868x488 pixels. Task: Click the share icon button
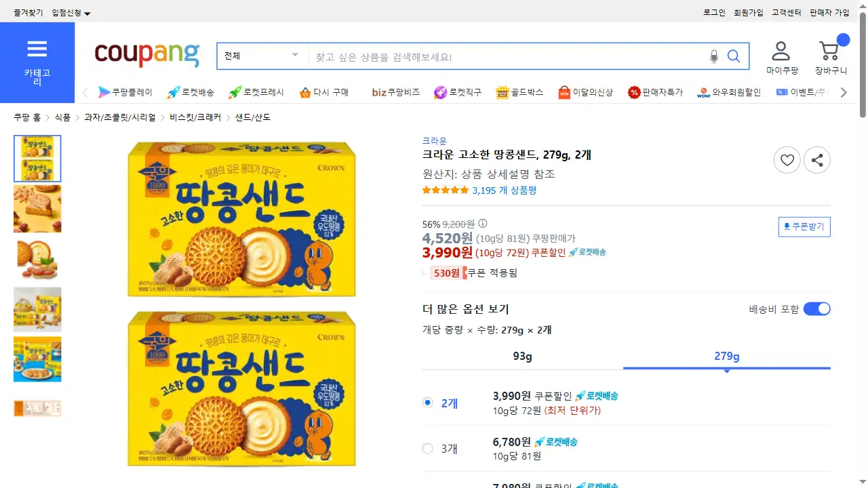[x=817, y=161]
